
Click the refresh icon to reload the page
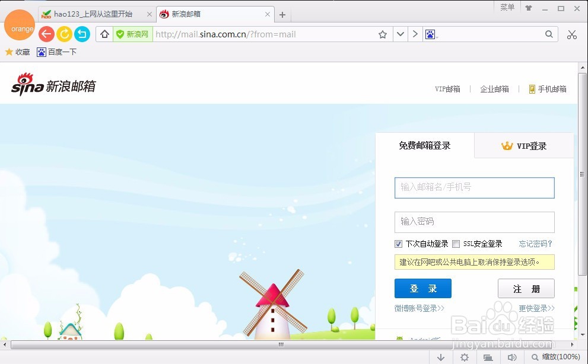click(x=64, y=34)
